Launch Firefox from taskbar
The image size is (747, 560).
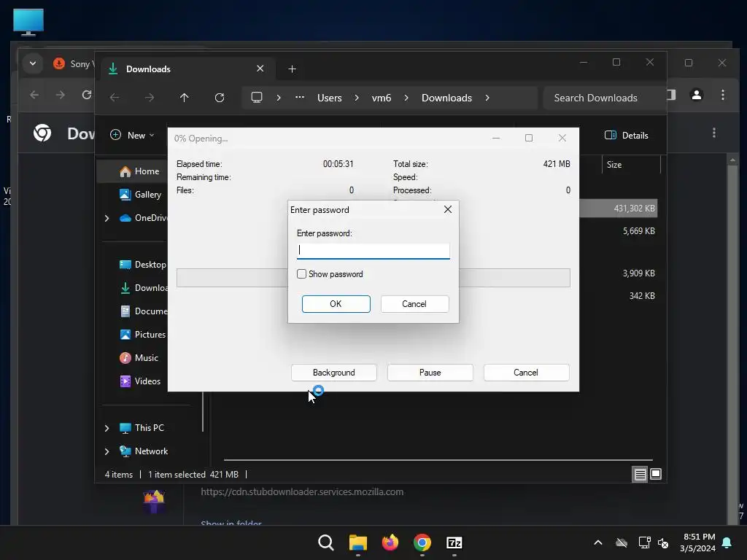[390, 542]
